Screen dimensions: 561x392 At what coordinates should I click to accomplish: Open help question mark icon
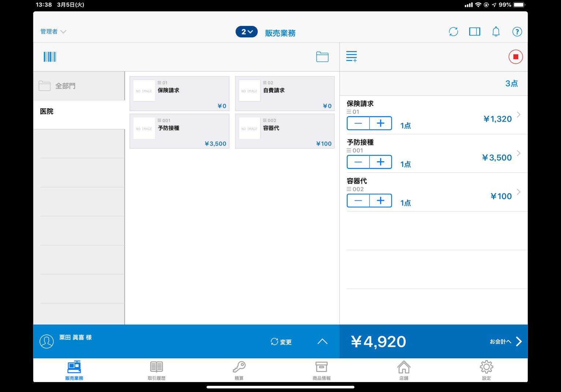click(517, 32)
